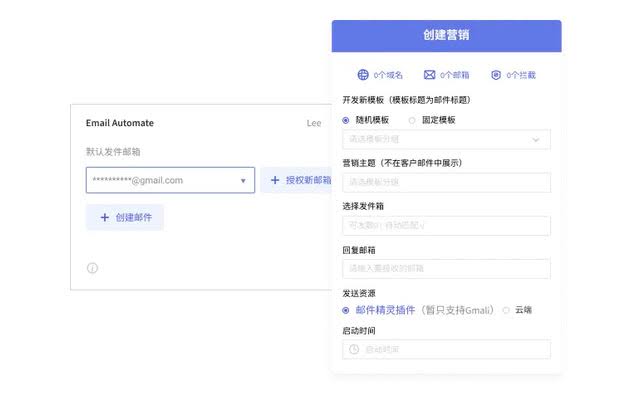This screenshot has height=400, width=640.
Task: Click the 0个域名 counter text
Action: pos(388,75)
